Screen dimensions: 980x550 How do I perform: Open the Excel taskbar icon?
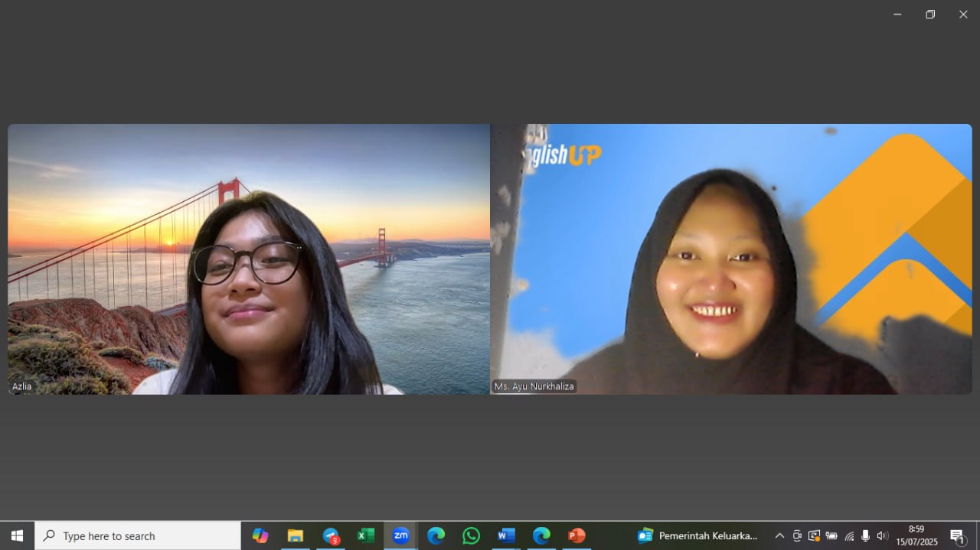(x=366, y=535)
